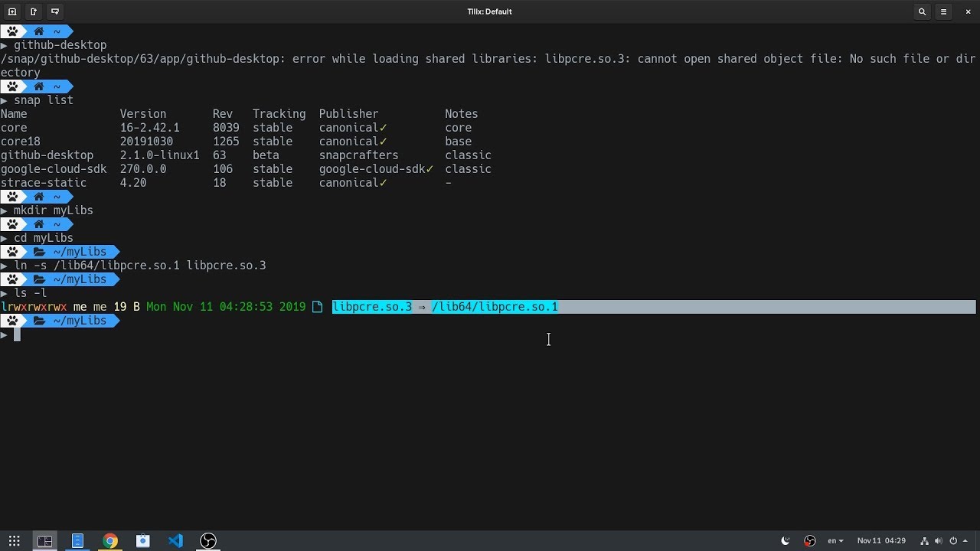Click the /lib64/libpcre.so.1 link target text
Viewport: 980px width, 551px height.
[495, 307]
